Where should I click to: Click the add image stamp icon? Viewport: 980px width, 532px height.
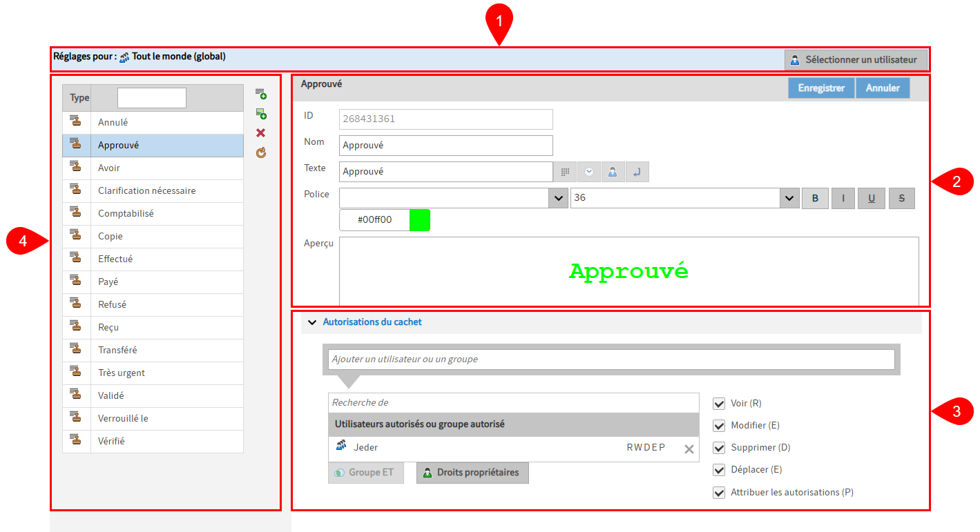coord(261,114)
